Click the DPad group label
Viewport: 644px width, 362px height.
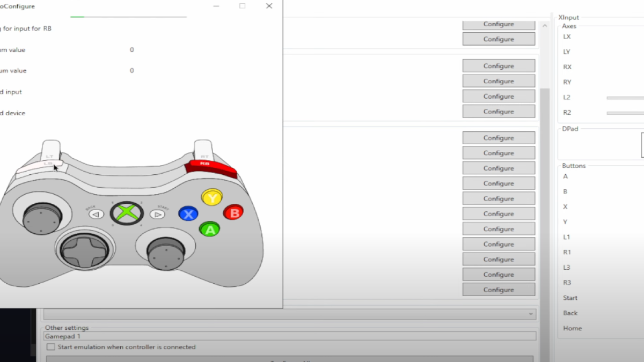click(x=570, y=129)
